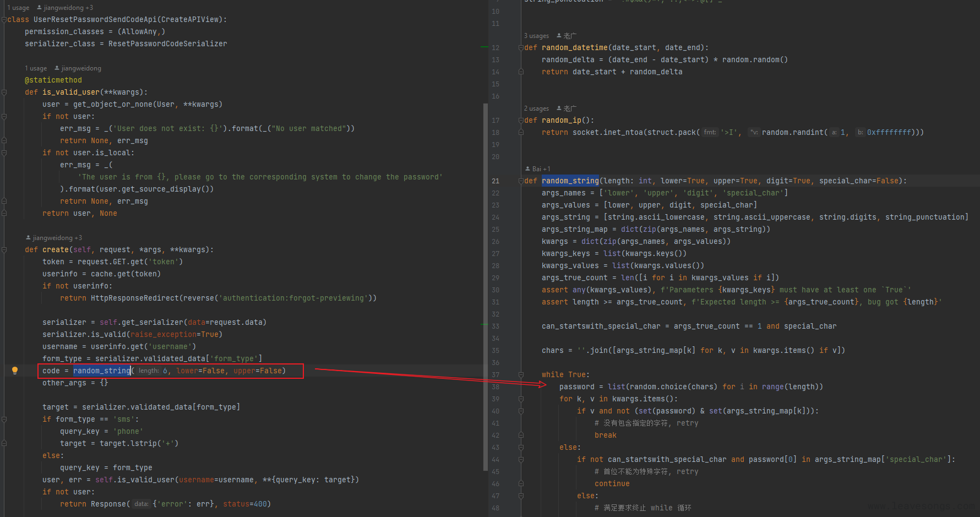Collapse the is_valid_user method fold marker
Screen dimensions: 980x517
point(4,92)
